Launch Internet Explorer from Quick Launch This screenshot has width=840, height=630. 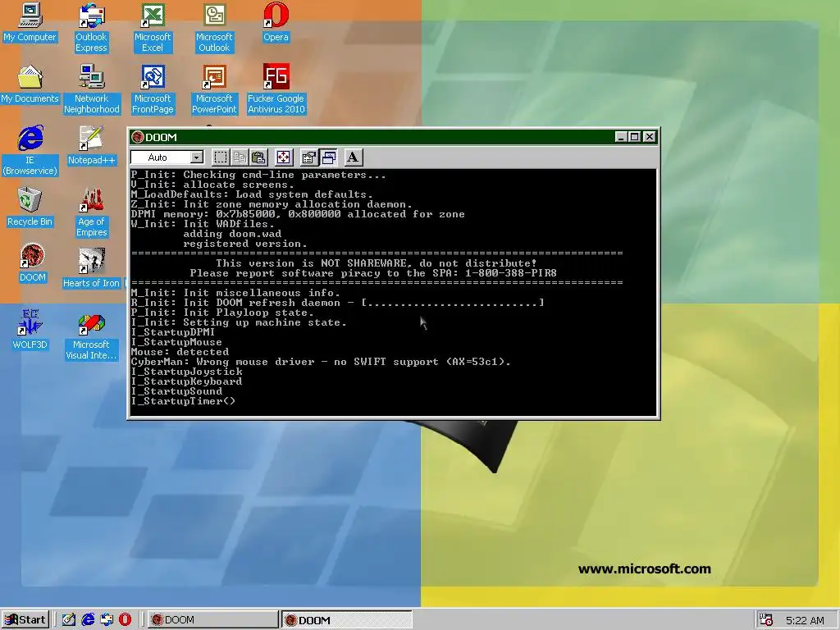tap(88, 620)
